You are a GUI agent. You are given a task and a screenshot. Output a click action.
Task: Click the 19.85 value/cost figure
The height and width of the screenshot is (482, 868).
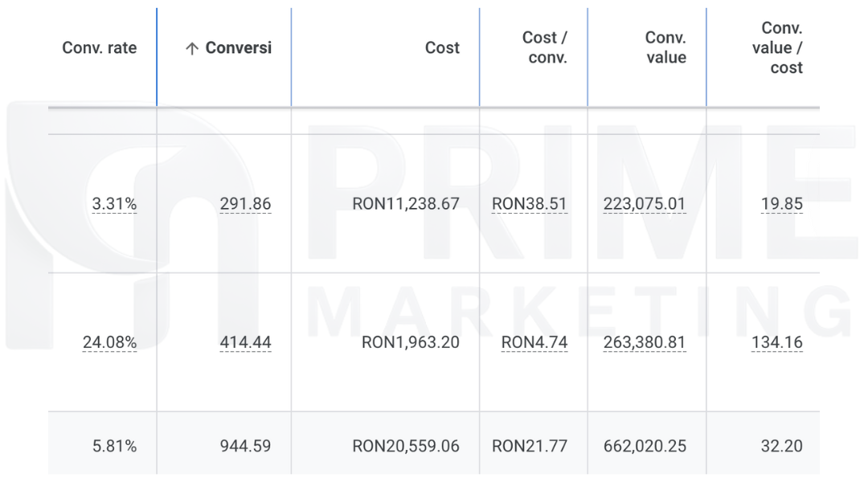(x=781, y=204)
